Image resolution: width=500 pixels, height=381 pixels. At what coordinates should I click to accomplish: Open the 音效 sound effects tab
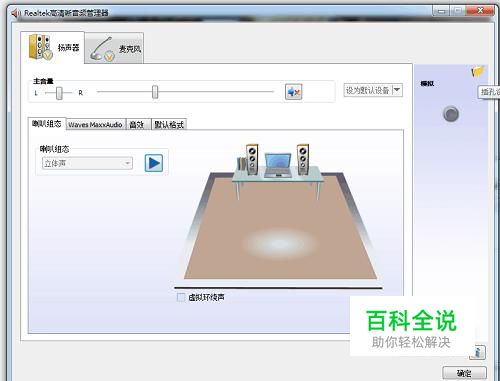tap(137, 124)
